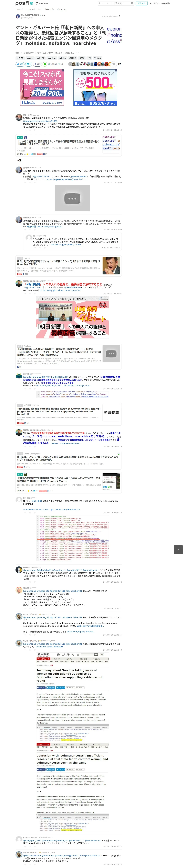186x868 pixels.
Task: Click the メタタグ tag chip
Action: tap(20, 58)
